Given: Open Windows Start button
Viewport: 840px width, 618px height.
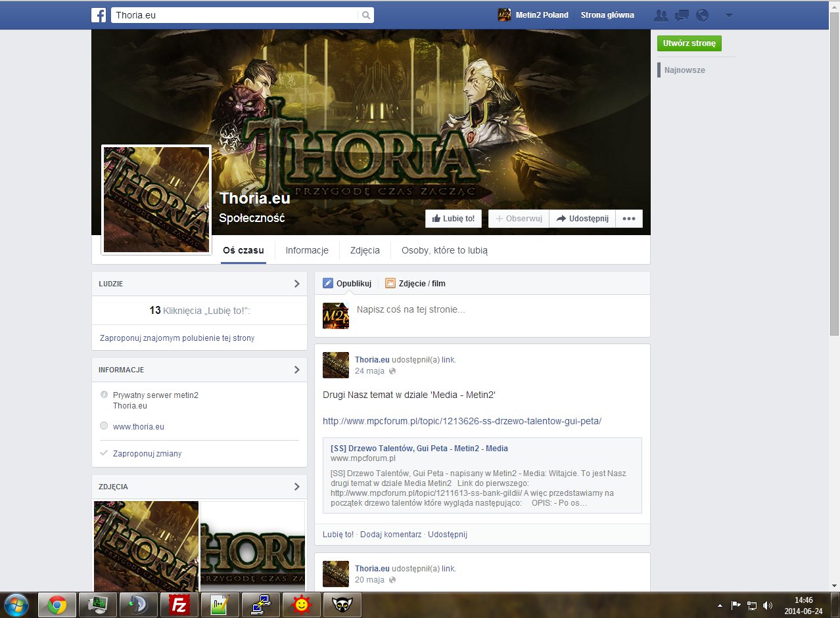Looking at the screenshot, I should coord(16,605).
